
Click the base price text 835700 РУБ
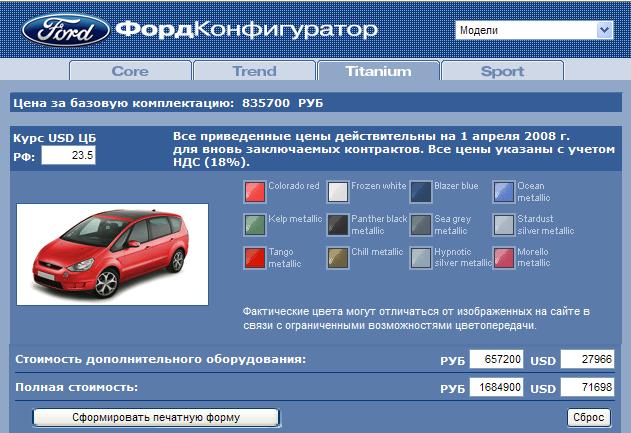[283, 103]
